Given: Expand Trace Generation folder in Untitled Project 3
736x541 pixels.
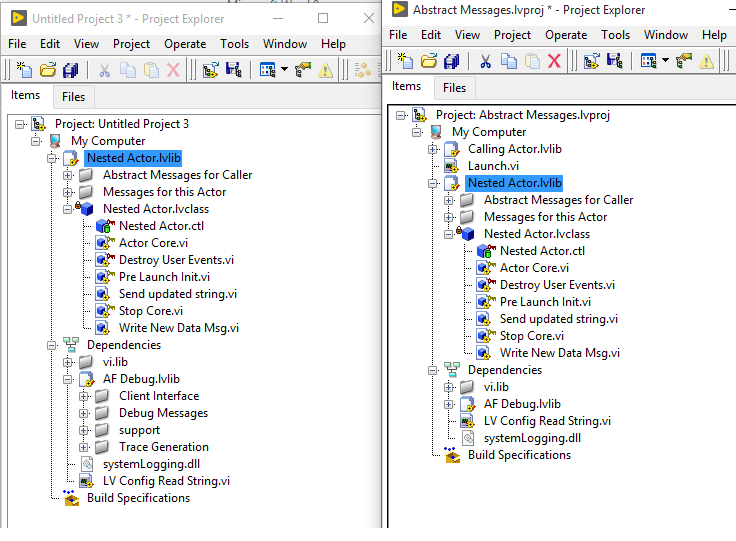Looking at the screenshot, I should (x=84, y=447).
